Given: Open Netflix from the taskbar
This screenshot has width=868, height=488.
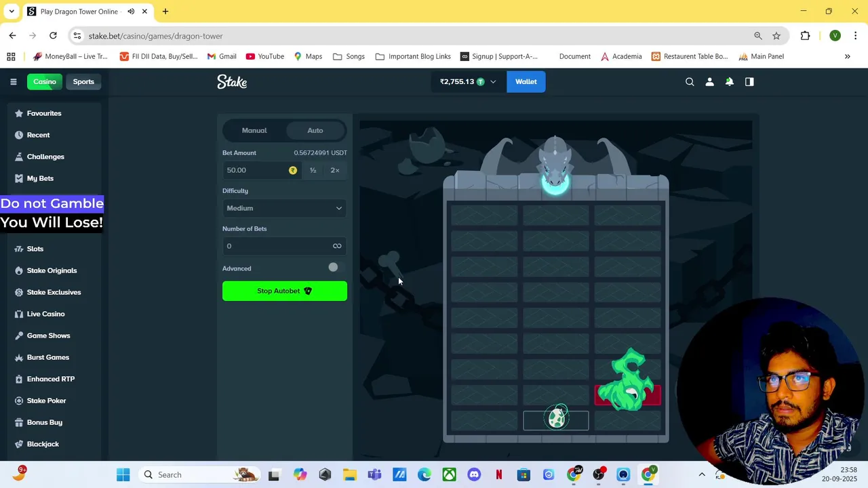Looking at the screenshot, I should (498, 474).
